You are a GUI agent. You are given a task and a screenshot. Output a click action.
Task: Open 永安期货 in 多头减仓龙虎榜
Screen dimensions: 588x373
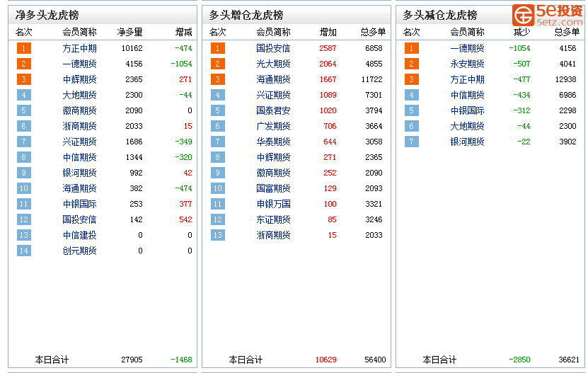click(x=467, y=64)
